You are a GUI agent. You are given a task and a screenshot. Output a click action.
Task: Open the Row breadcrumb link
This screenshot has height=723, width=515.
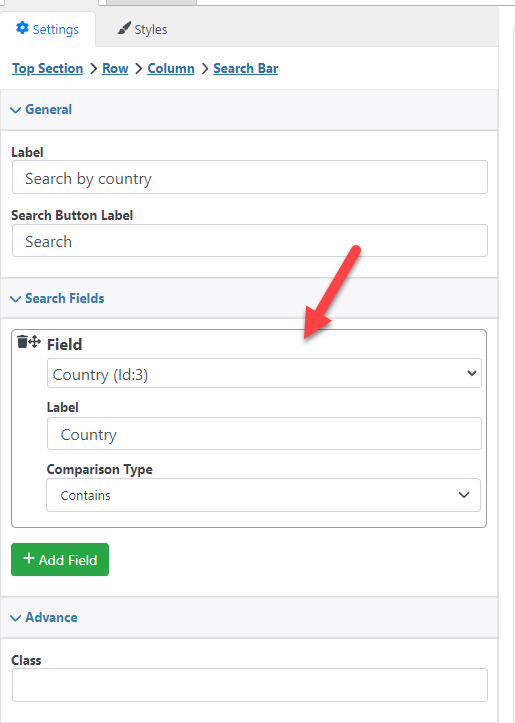point(115,68)
